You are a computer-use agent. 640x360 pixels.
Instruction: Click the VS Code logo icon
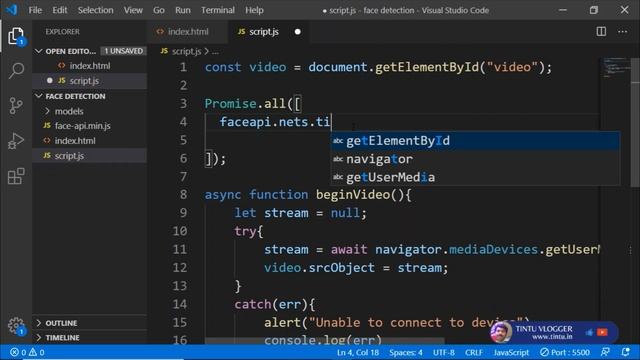11,10
